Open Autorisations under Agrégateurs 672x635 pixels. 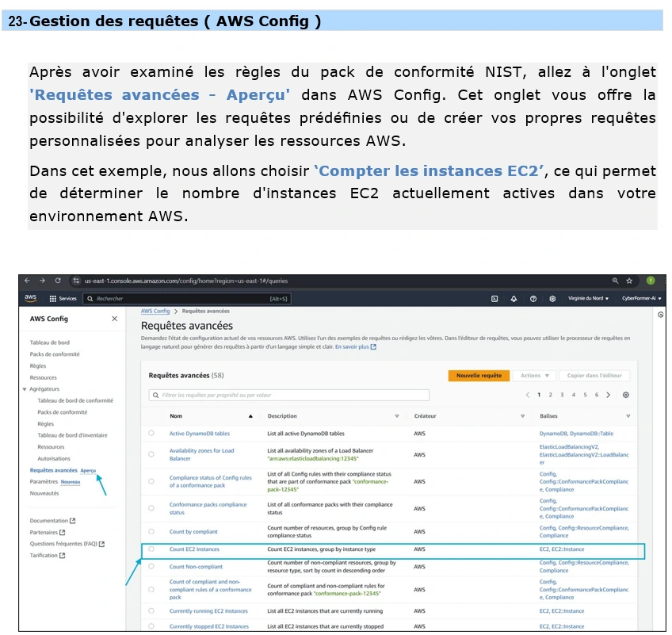pyautogui.click(x=54, y=458)
